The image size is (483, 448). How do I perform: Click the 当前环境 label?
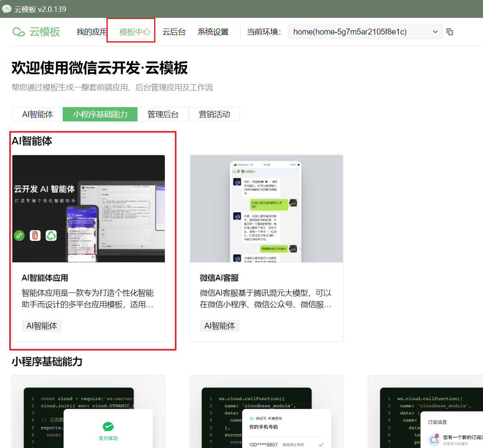[264, 32]
